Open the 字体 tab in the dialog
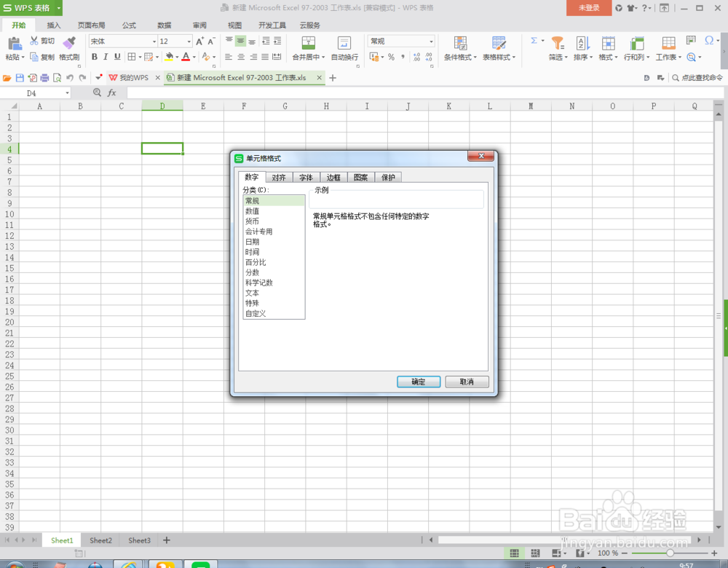 pos(306,178)
